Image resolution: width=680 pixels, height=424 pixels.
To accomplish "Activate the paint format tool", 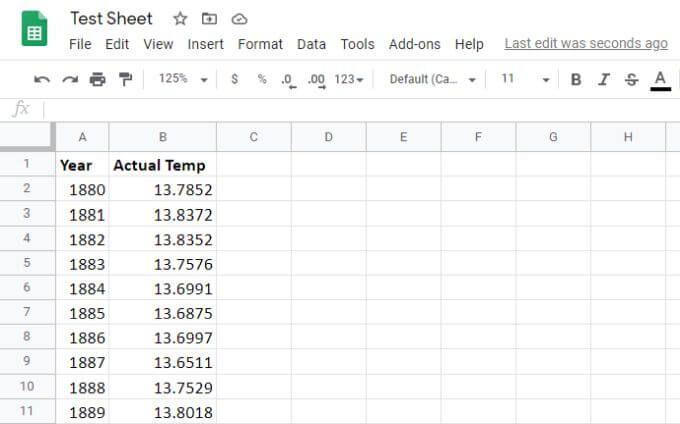I will point(125,79).
